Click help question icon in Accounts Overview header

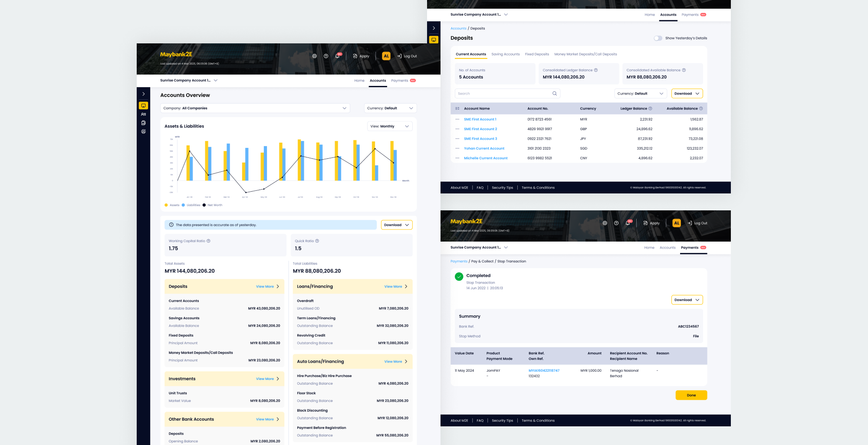tap(326, 56)
